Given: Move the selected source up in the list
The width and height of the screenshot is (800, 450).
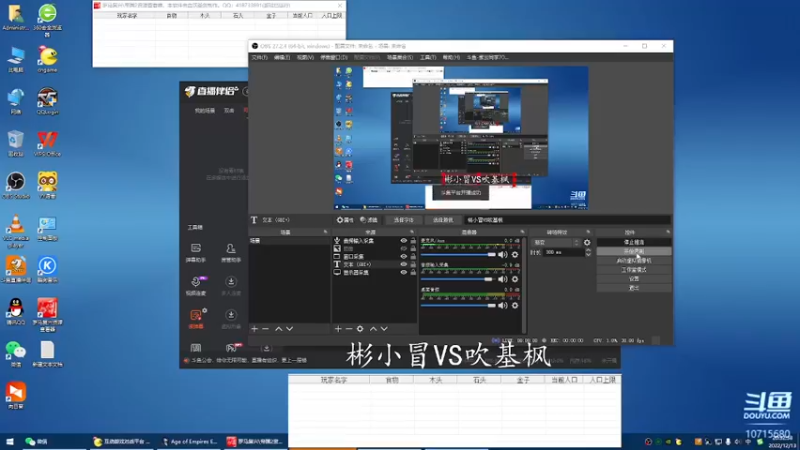Looking at the screenshot, I should [373, 329].
